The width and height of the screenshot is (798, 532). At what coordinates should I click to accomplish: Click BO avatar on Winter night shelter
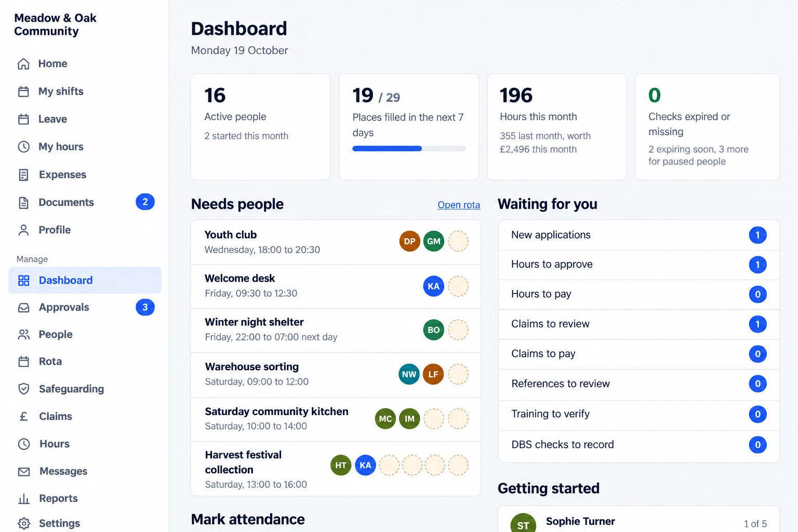pos(434,329)
